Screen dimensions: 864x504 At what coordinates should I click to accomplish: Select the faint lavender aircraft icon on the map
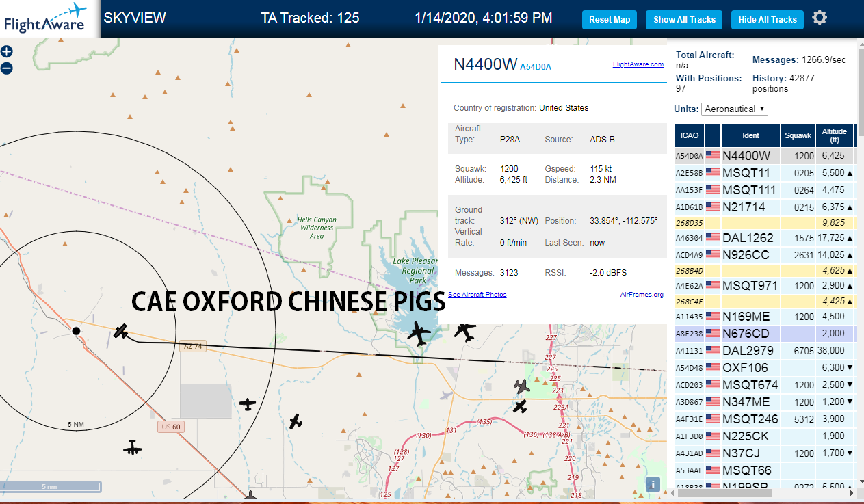tap(447, 395)
